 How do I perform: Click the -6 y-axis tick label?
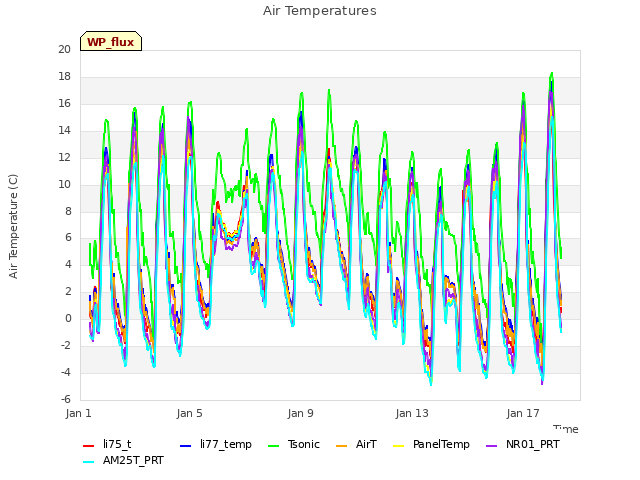[66, 399]
